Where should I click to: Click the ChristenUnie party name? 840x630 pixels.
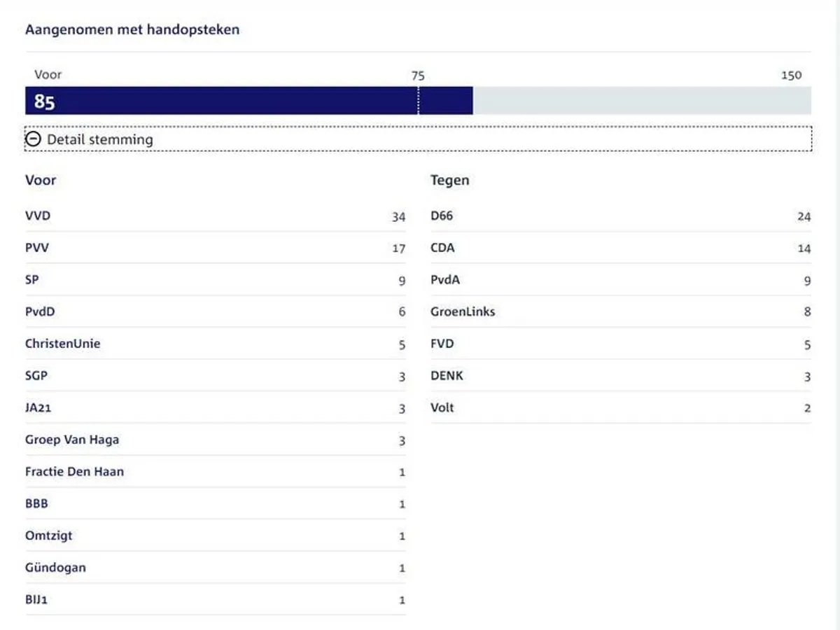(x=62, y=344)
